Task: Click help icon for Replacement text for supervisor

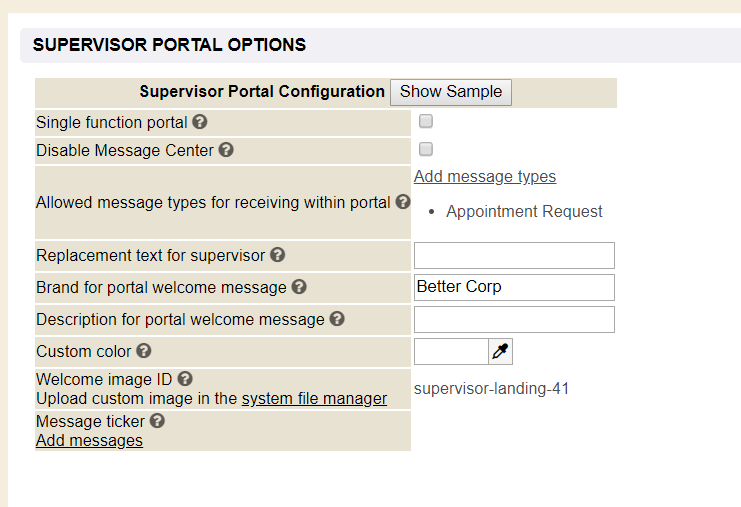Action: (278, 255)
